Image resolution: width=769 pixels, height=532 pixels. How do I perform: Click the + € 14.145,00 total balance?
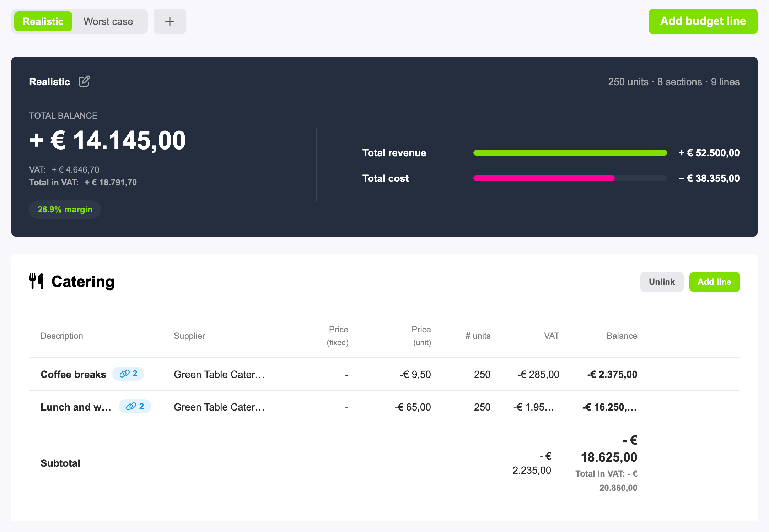(108, 140)
